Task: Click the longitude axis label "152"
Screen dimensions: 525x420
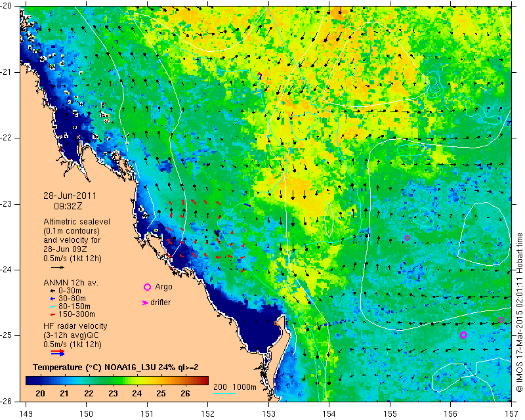Action: pyautogui.click(x=207, y=413)
